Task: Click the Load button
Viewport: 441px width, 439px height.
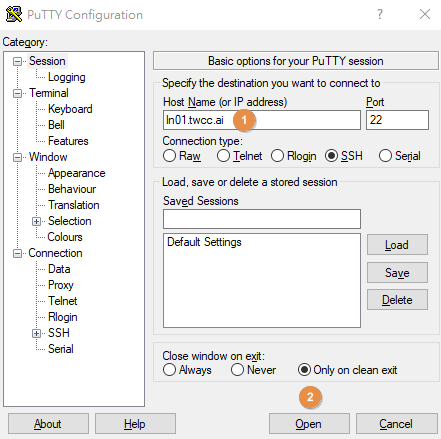Action: pos(397,245)
